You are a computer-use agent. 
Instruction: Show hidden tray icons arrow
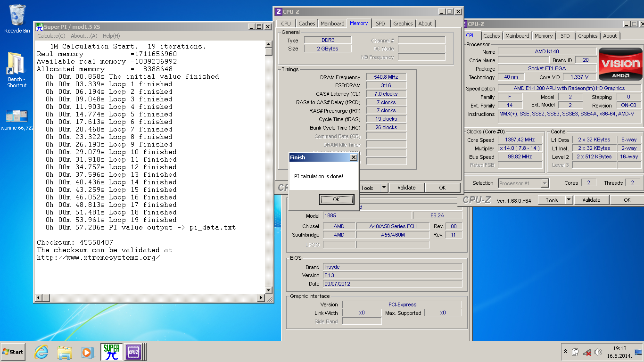(x=565, y=352)
